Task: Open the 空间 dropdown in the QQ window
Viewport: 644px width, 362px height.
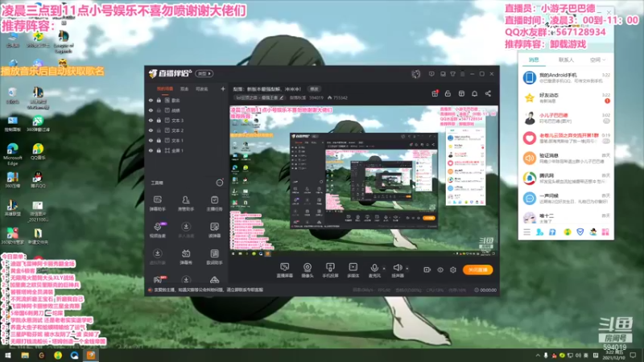Action: tap(597, 60)
